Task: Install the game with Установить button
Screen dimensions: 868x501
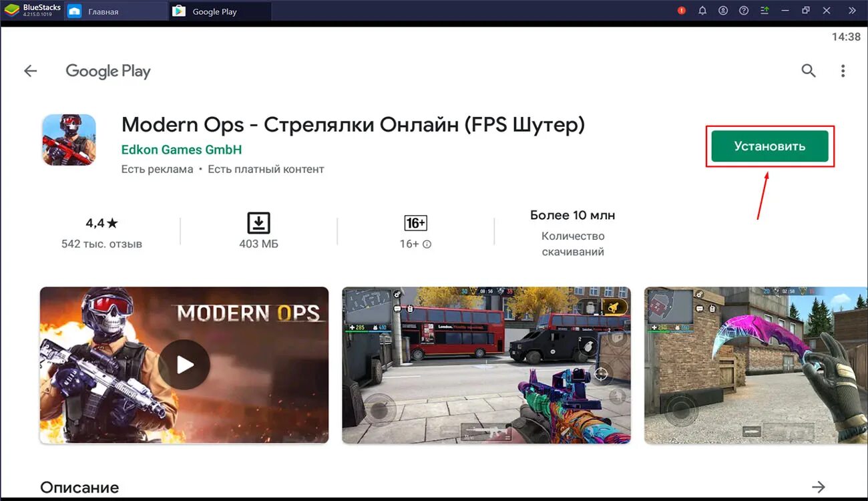Action: 770,146
